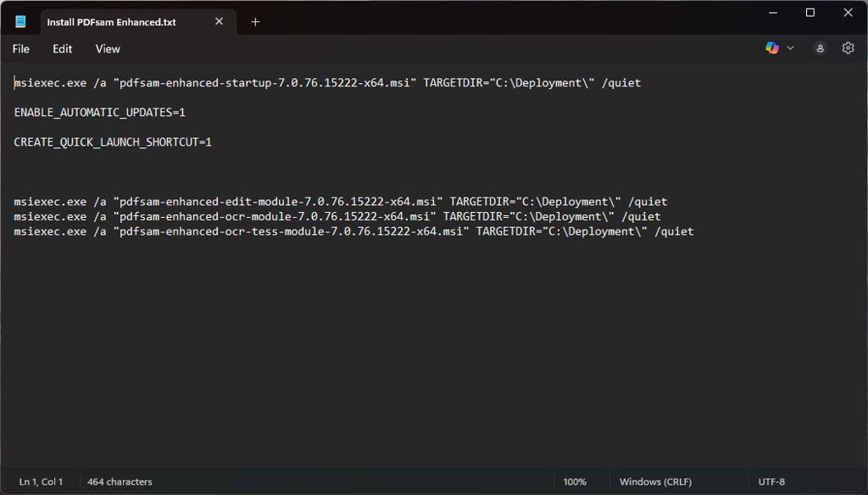Close the Install PDFsam Enhanced.txt tab
This screenshot has width=868, height=495.
tap(220, 21)
